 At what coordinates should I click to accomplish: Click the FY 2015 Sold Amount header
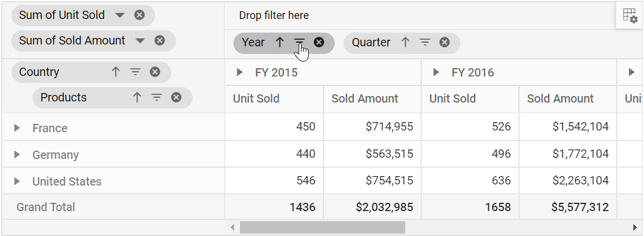[x=372, y=99]
